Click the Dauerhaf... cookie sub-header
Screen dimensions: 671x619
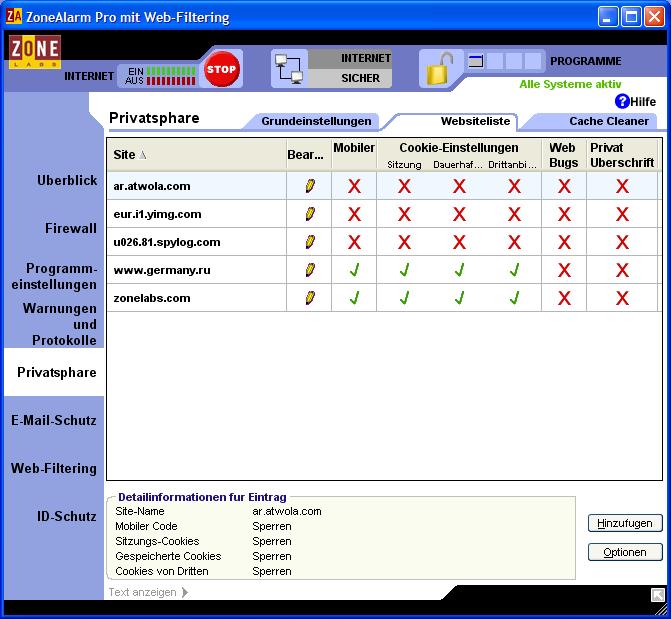pos(457,165)
